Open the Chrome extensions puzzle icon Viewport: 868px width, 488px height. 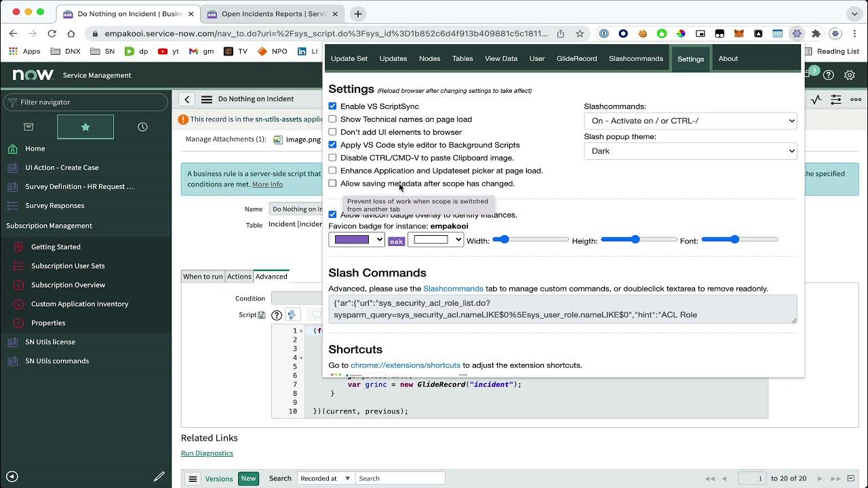click(x=816, y=33)
